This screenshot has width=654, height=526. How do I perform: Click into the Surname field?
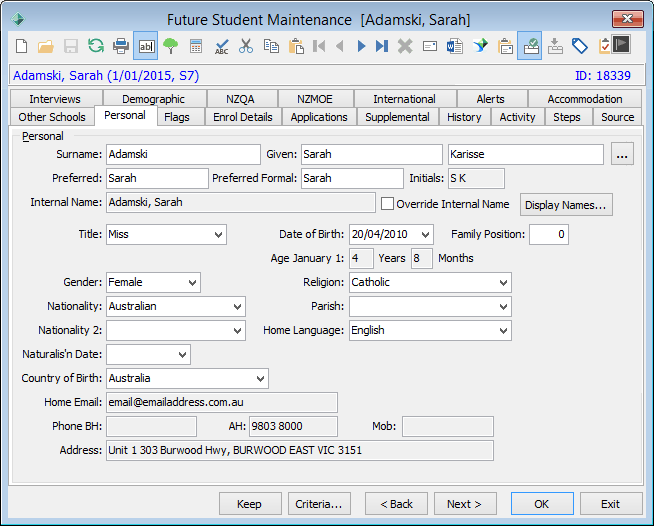[184, 154]
